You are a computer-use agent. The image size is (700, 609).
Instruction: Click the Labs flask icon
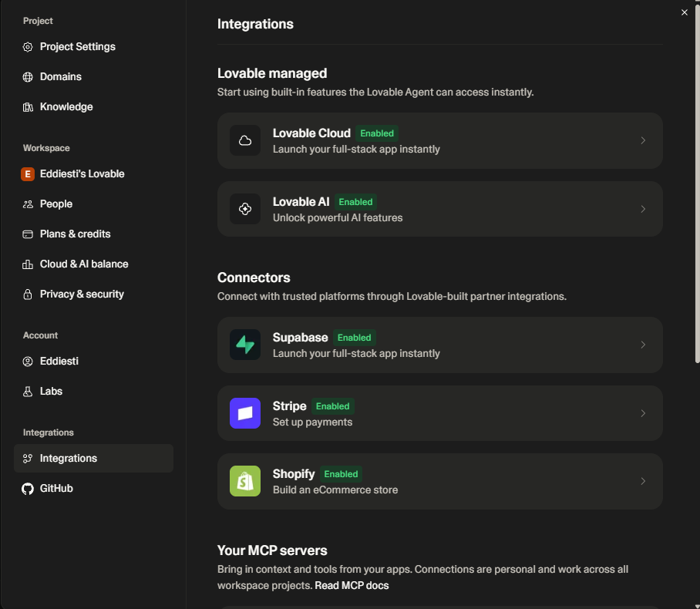pyautogui.click(x=28, y=392)
